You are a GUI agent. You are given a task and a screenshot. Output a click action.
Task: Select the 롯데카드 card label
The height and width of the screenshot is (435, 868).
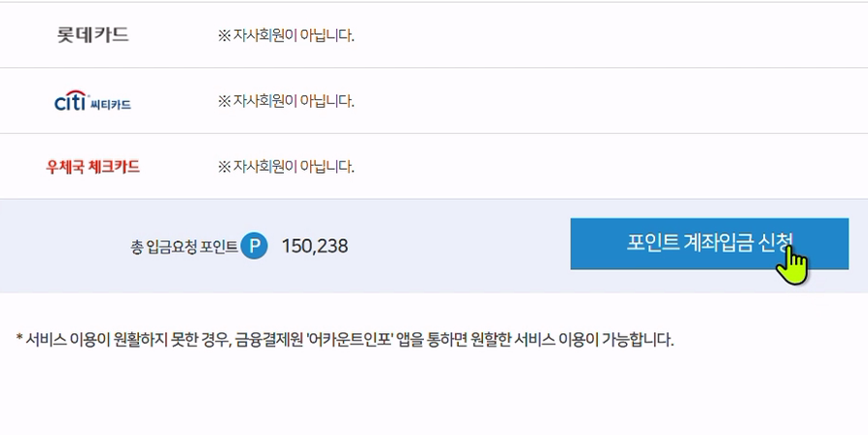[93, 35]
